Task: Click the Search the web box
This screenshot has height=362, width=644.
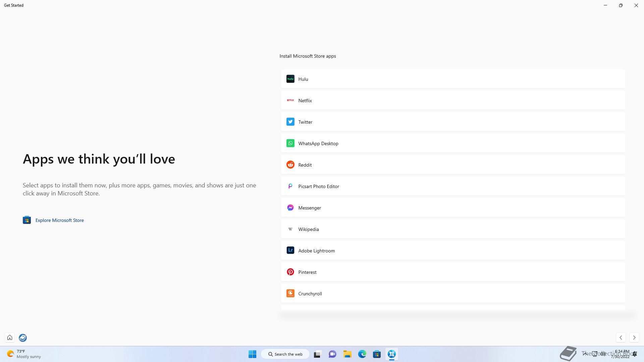Action: pyautogui.click(x=285, y=354)
